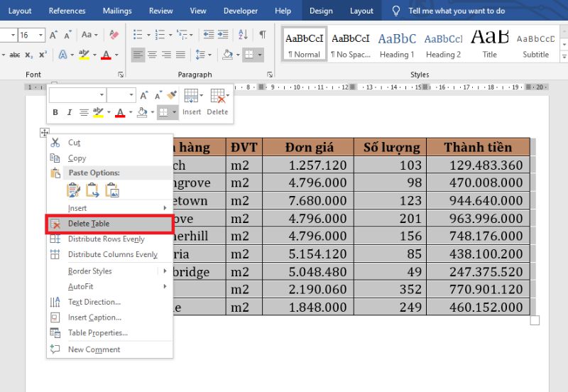Viewport: 568px width, 392px height.
Task: Open the Developer ribbon tab
Action: (241, 11)
